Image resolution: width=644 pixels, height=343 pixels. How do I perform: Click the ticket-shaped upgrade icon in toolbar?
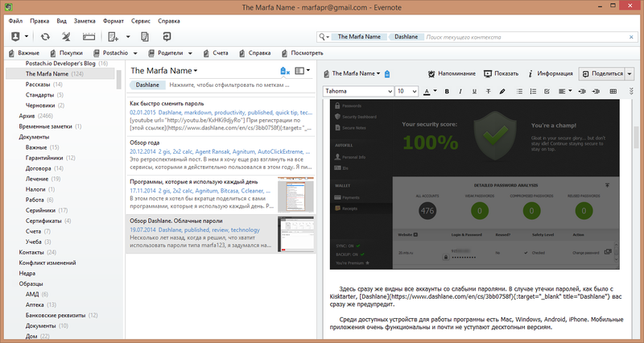pyautogui.click(x=89, y=37)
